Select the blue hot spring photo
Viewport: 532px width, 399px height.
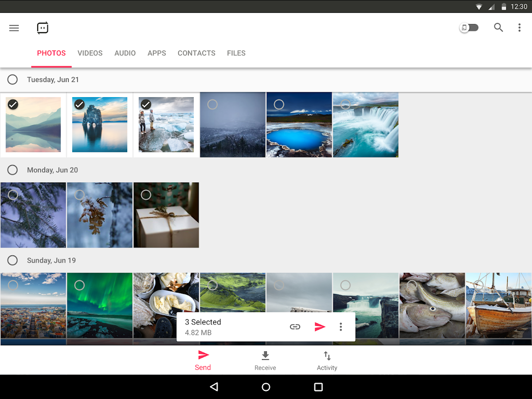pos(279,104)
